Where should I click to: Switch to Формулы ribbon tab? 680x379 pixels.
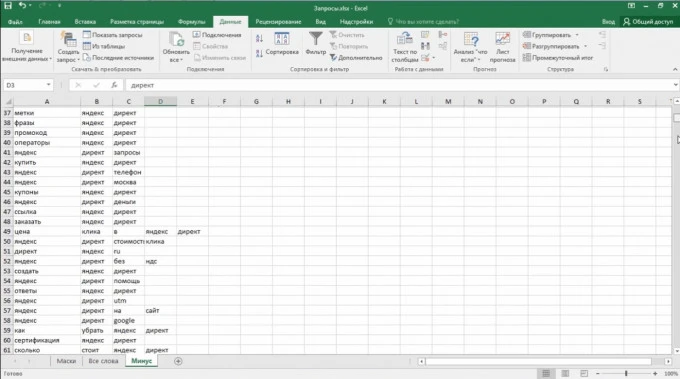click(x=191, y=21)
